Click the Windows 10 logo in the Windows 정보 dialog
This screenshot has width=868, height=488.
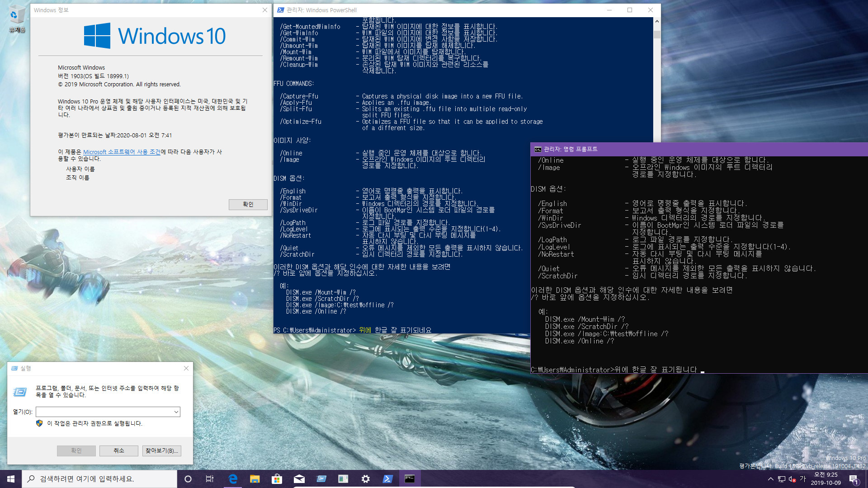(x=155, y=36)
